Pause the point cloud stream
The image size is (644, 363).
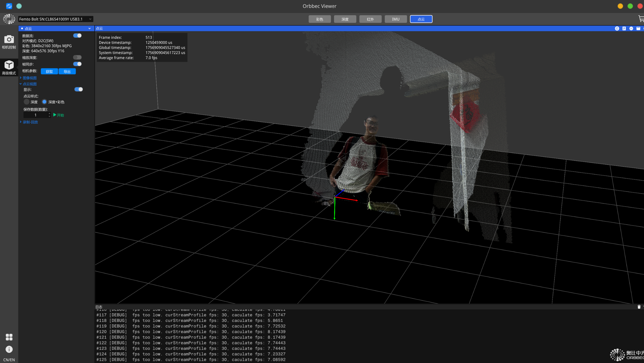pos(631,28)
